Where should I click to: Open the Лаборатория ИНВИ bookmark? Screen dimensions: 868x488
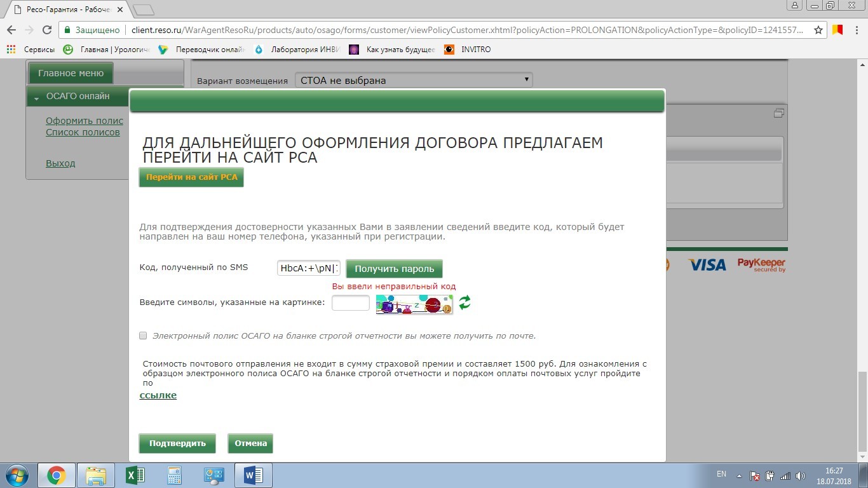(297, 49)
